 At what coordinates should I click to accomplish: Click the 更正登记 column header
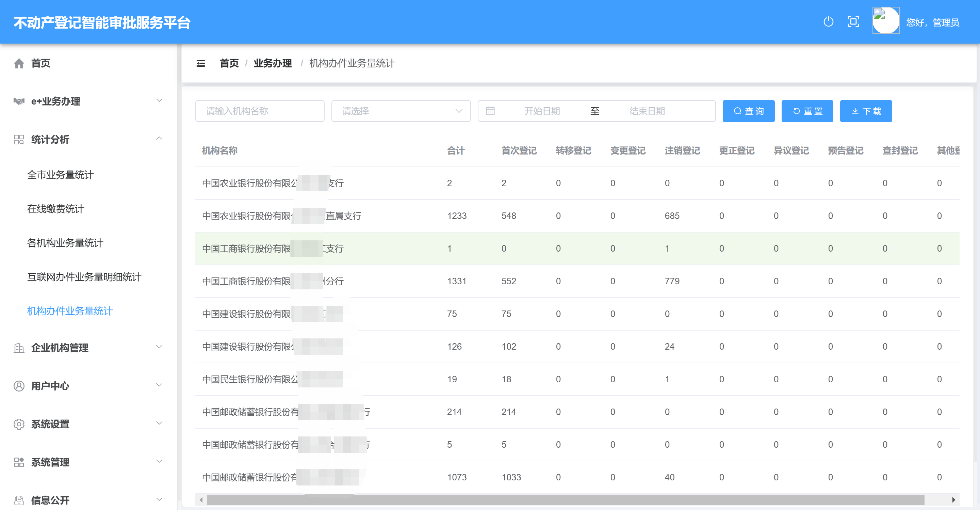[x=736, y=151]
